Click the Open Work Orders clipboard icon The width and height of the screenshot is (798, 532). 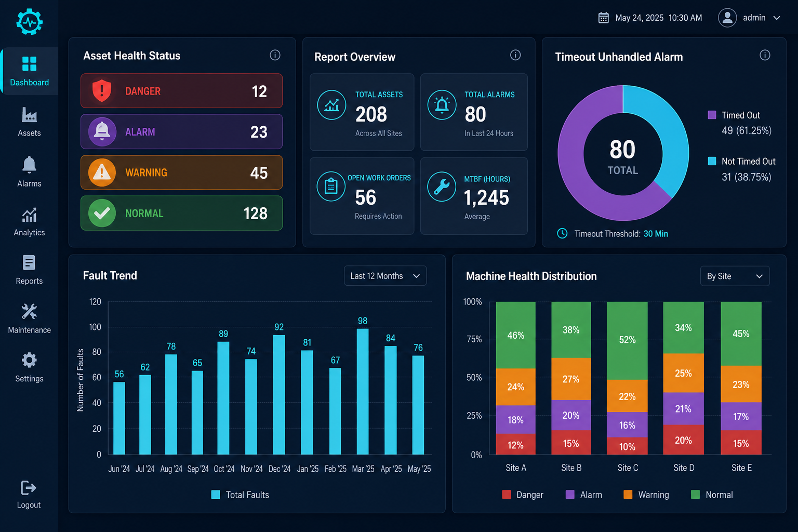tap(331, 186)
